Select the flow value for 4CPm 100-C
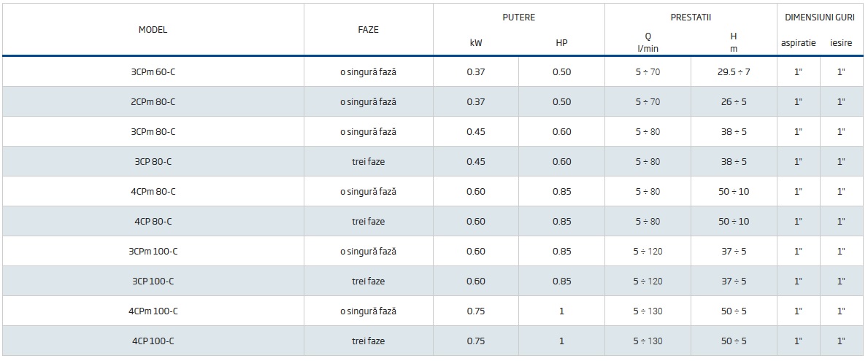The height and width of the screenshot is (361, 868). (647, 311)
